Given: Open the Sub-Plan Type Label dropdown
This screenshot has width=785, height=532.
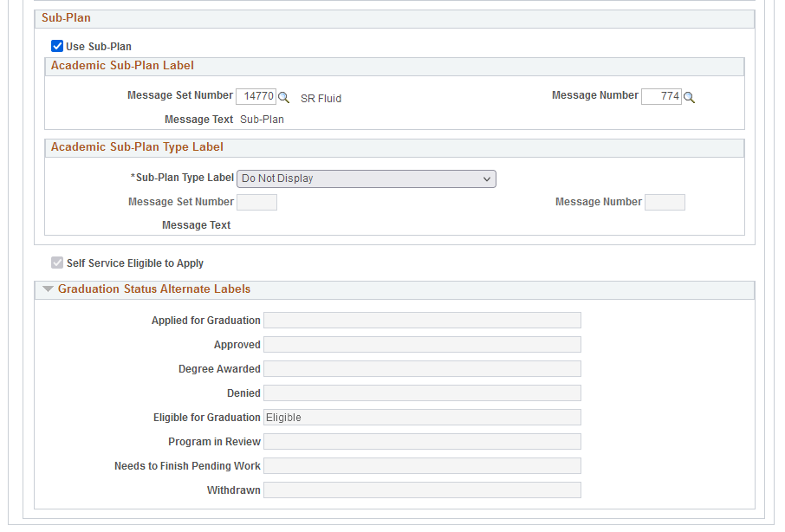Looking at the screenshot, I should point(367,178).
